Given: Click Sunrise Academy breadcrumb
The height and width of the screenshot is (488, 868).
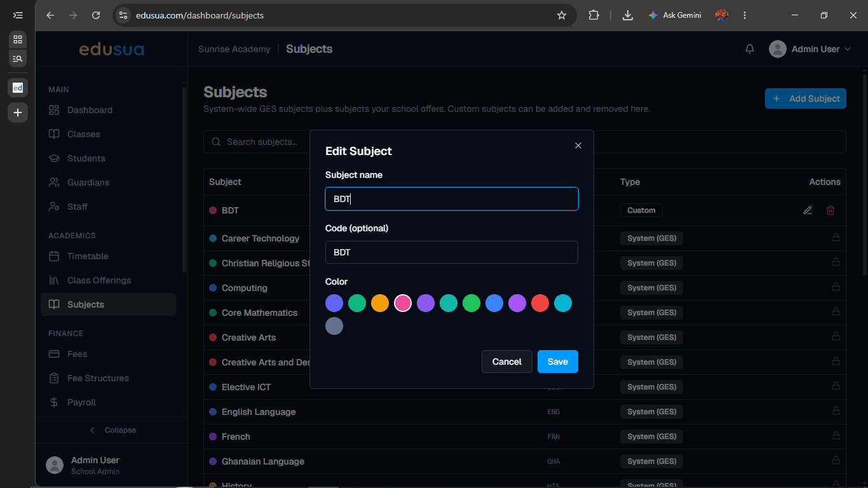Looking at the screenshot, I should coord(234,49).
